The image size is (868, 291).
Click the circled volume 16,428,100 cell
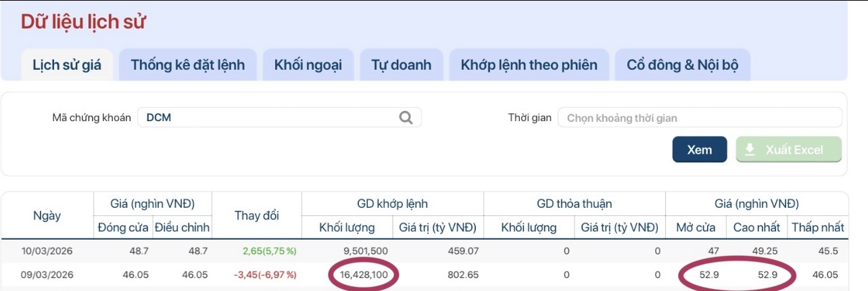click(365, 275)
